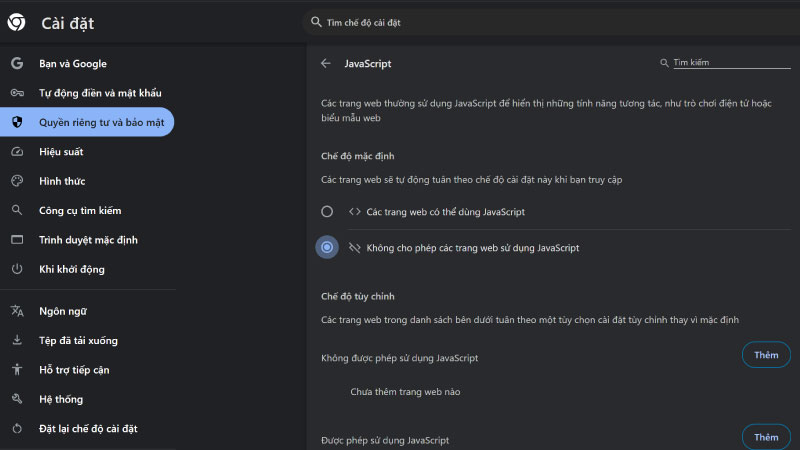Click the Tệp đã tải xuống download icon
Viewport: 800px width, 450px height.
tap(17, 340)
